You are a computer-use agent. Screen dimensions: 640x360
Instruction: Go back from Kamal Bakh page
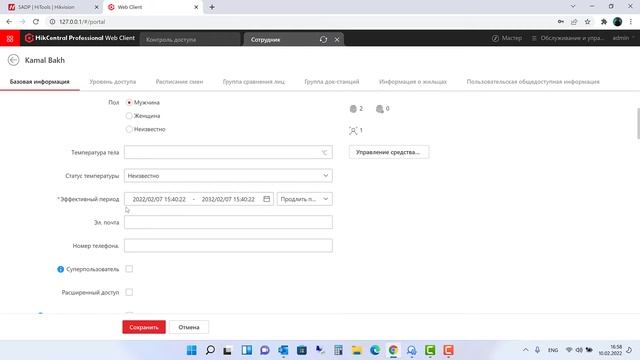click(x=13, y=60)
